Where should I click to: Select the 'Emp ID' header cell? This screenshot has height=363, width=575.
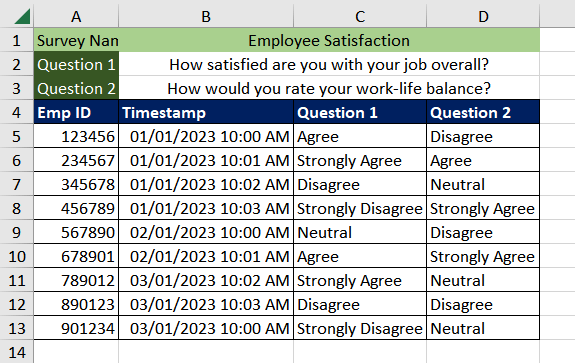[x=76, y=112]
